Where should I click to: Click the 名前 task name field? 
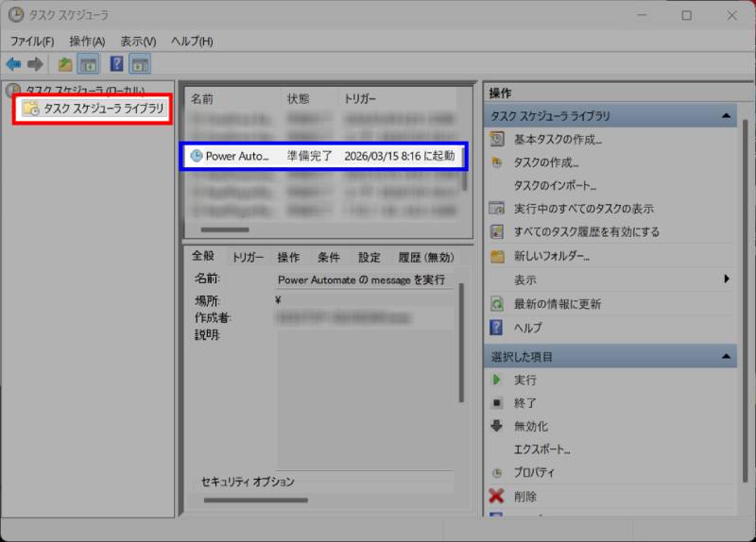point(362,280)
